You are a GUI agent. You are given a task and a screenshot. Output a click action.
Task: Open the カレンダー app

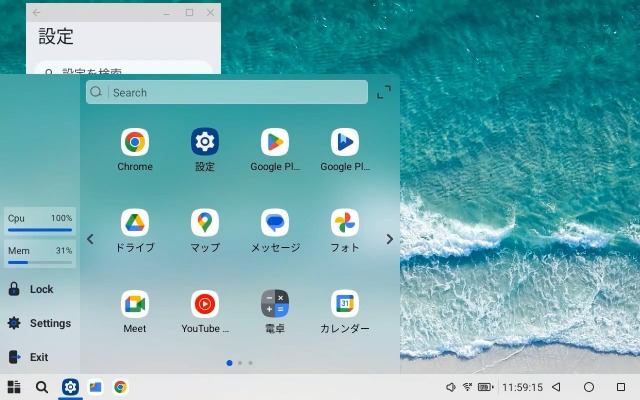point(345,312)
